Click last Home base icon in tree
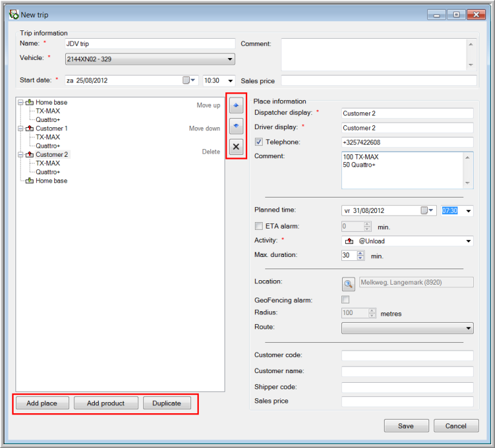 coord(30,181)
